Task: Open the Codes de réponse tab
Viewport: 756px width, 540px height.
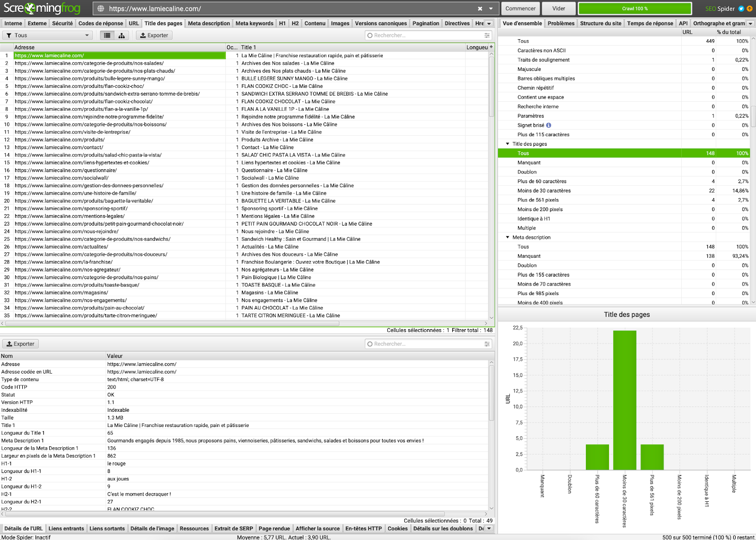Action: 101,24
